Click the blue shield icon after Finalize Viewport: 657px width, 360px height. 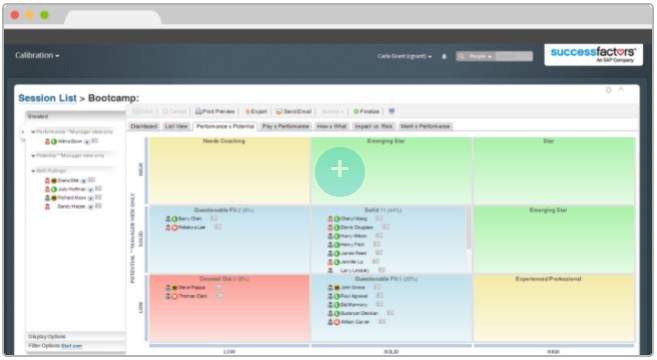pyautogui.click(x=391, y=111)
